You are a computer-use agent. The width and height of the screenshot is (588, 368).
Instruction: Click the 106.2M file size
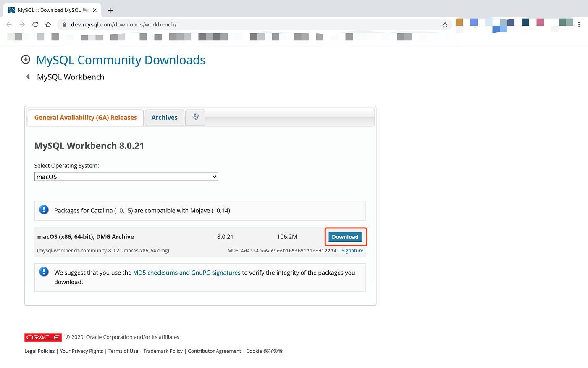point(287,237)
